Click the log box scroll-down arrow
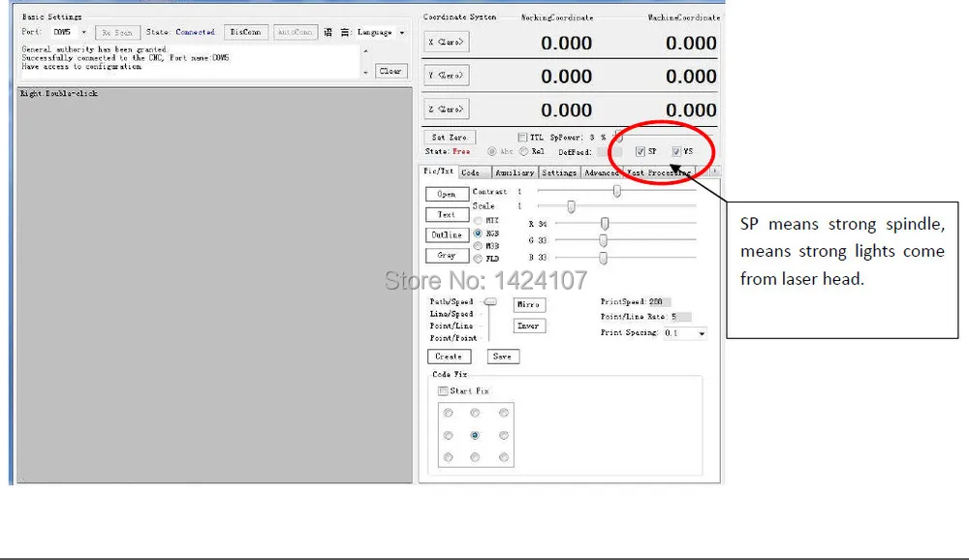Viewport: 969px width, 560px height. (x=365, y=73)
